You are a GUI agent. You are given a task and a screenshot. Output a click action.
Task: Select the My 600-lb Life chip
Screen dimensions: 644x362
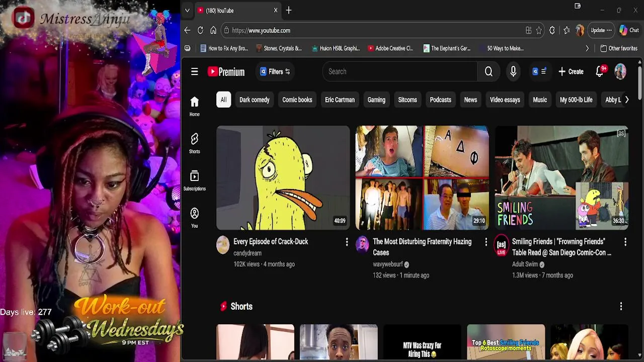point(576,100)
